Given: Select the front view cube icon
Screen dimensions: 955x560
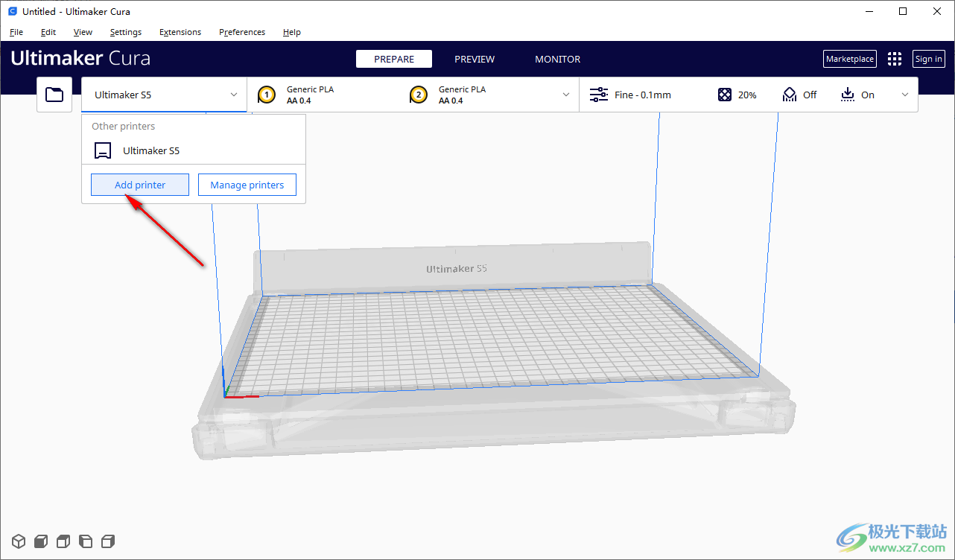Looking at the screenshot, I should coord(41,541).
